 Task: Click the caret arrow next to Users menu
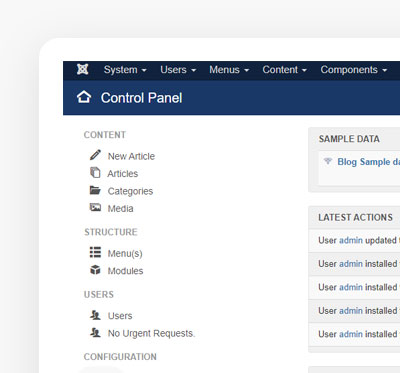[x=193, y=71]
